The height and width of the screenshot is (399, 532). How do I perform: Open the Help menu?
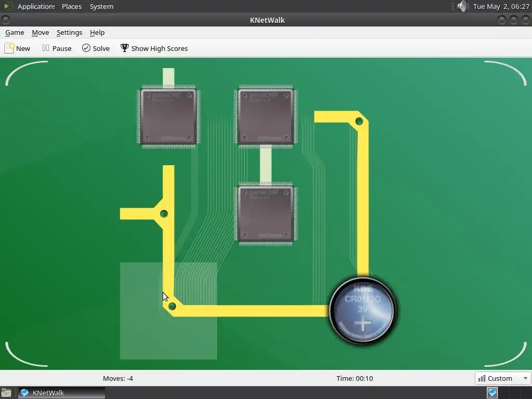point(97,33)
